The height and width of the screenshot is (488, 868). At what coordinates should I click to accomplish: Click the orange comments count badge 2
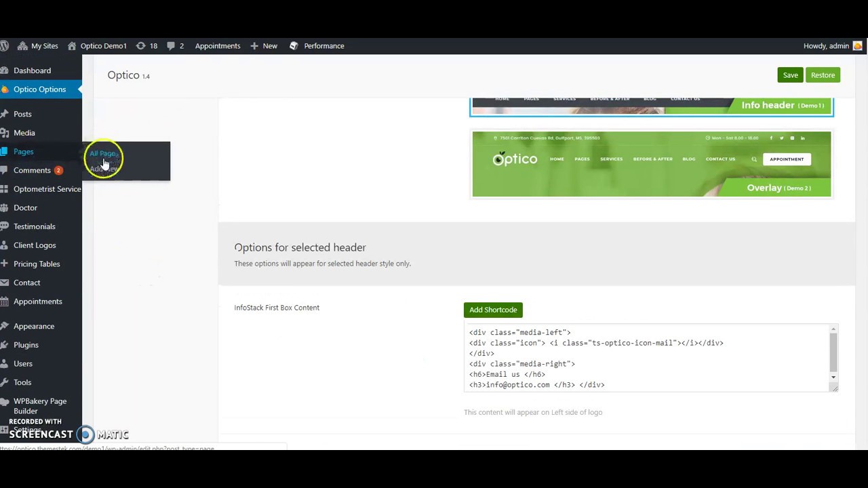(x=58, y=170)
